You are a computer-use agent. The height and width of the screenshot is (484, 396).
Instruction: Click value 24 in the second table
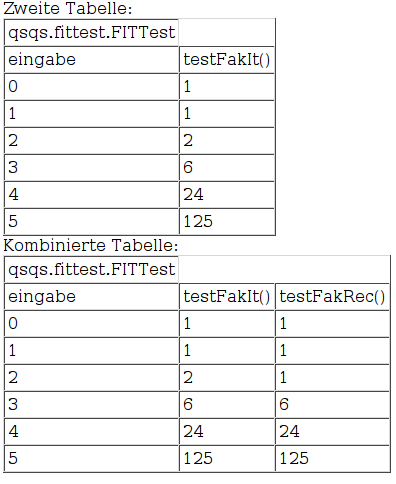[227, 195]
